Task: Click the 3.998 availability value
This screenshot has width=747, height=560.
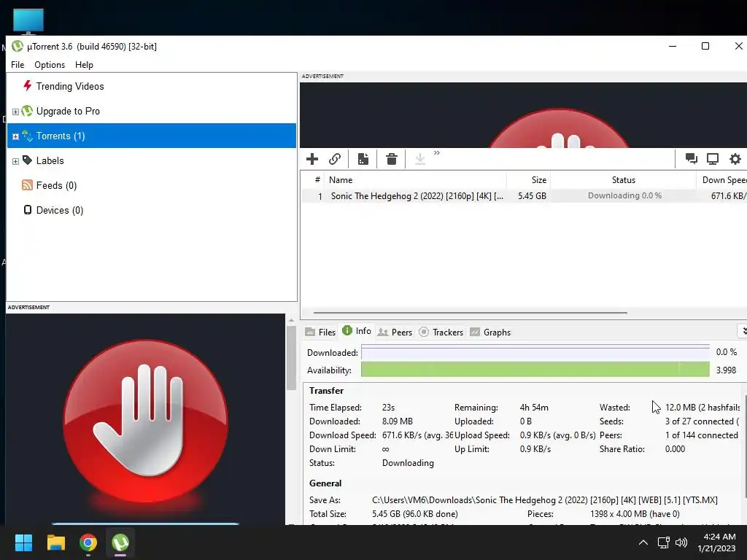Action: point(726,370)
